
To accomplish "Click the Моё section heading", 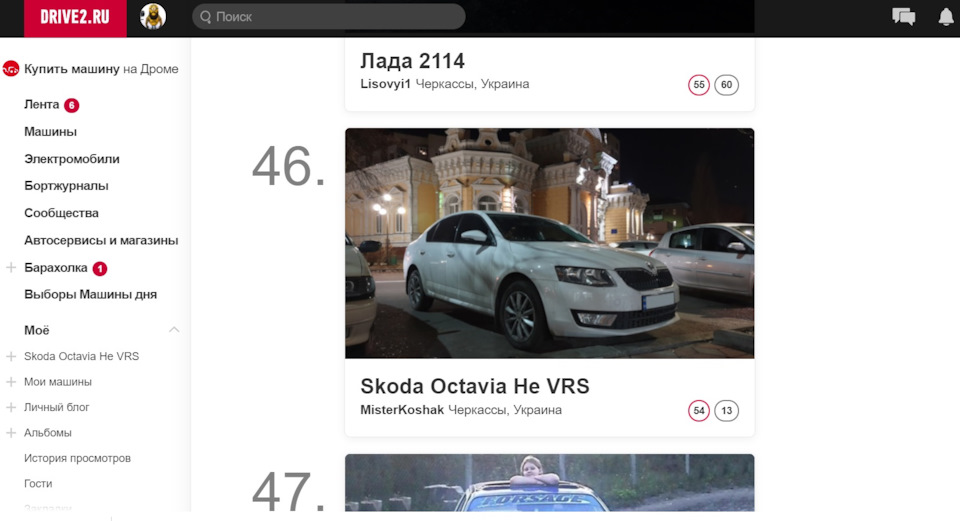I will tap(37, 330).
